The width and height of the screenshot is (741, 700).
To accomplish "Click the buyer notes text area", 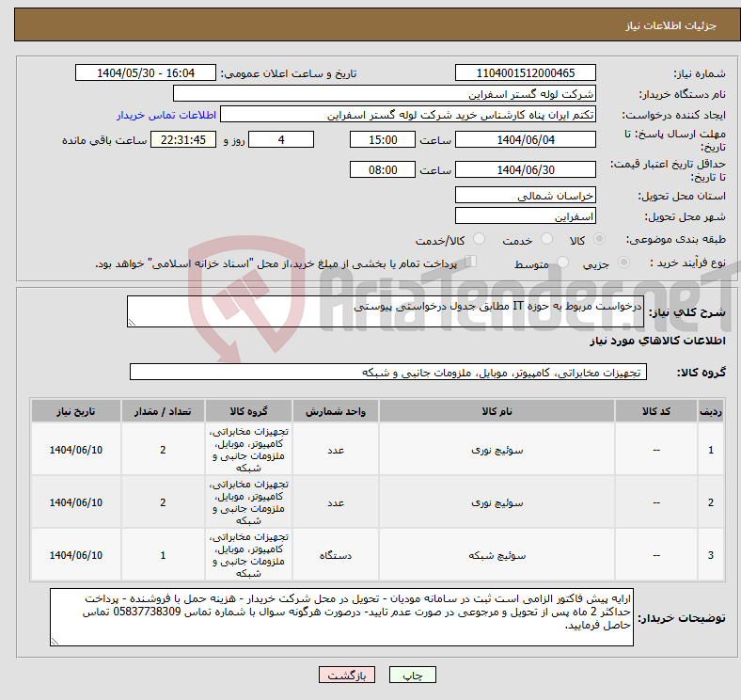I will (341, 617).
